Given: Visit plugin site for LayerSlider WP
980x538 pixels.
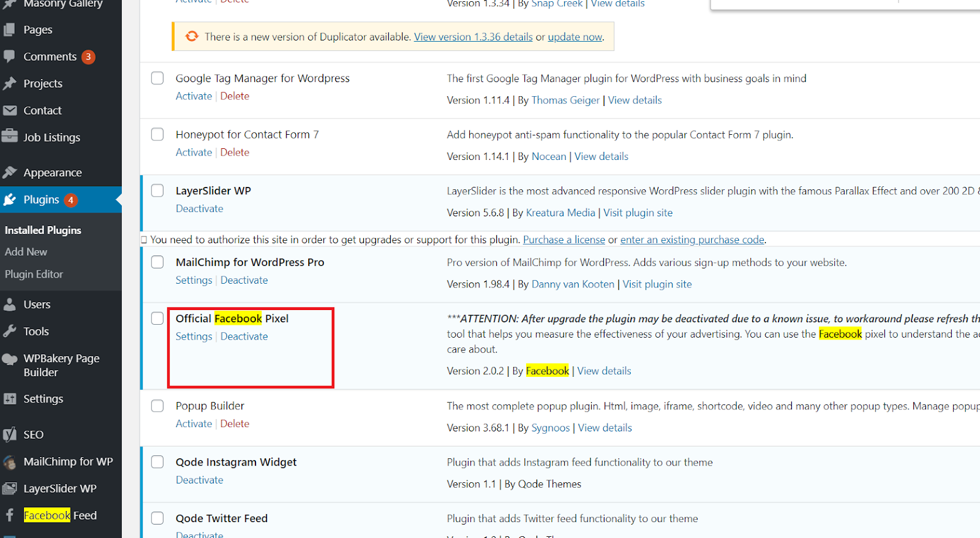Looking at the screenshot, I should tap(638, 213).
